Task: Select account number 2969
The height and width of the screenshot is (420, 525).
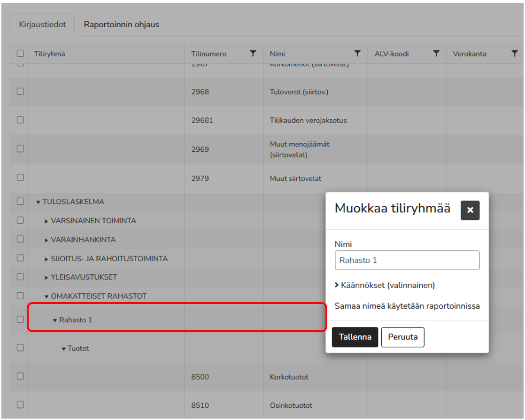Action: [x=200, y=149]
